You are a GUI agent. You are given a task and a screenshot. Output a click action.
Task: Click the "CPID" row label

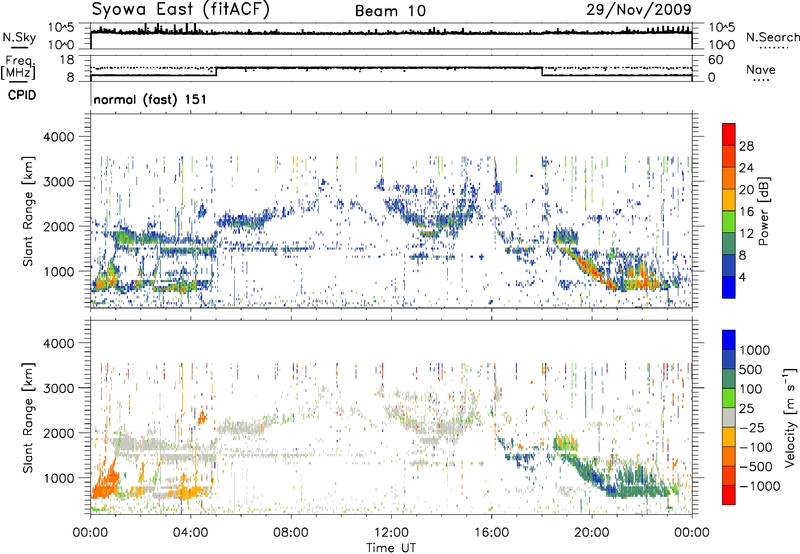(22, 95)
